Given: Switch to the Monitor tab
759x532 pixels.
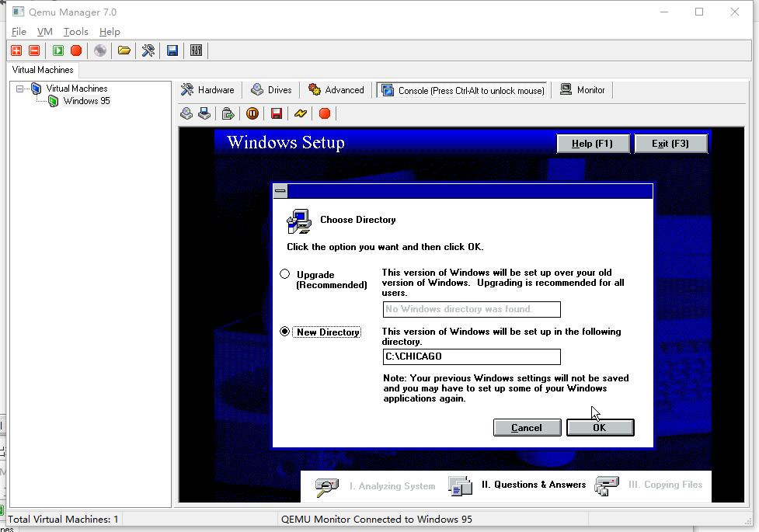Looking at the screenshot, I should pos(583,90).
